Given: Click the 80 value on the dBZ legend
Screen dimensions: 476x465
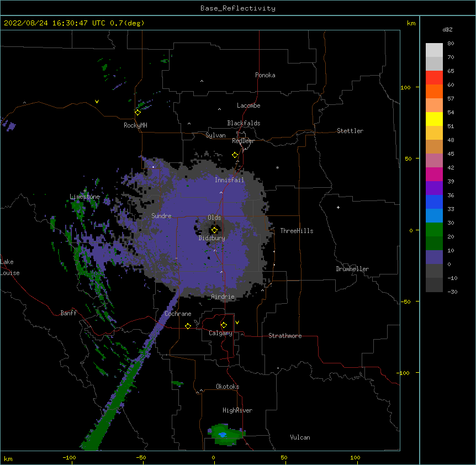Looking at the screenshot, I should click(451, 44).
